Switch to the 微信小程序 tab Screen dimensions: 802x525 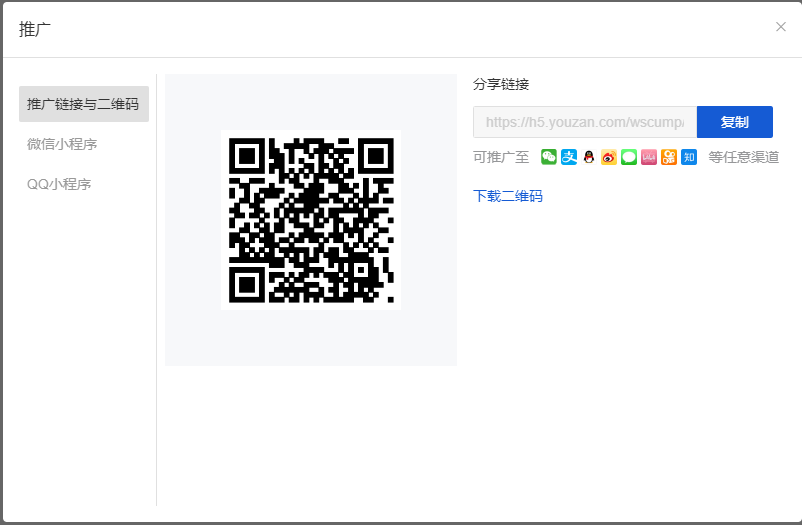pos(62,144)
